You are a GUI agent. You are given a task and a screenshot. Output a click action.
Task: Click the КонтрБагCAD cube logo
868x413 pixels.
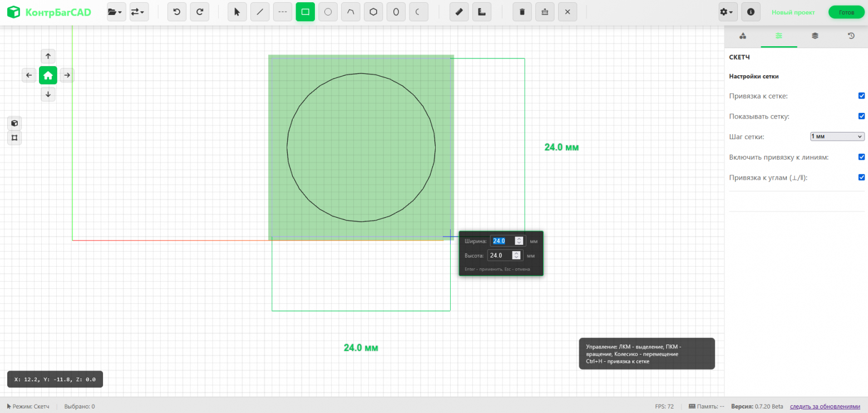[x=13, y=12]
